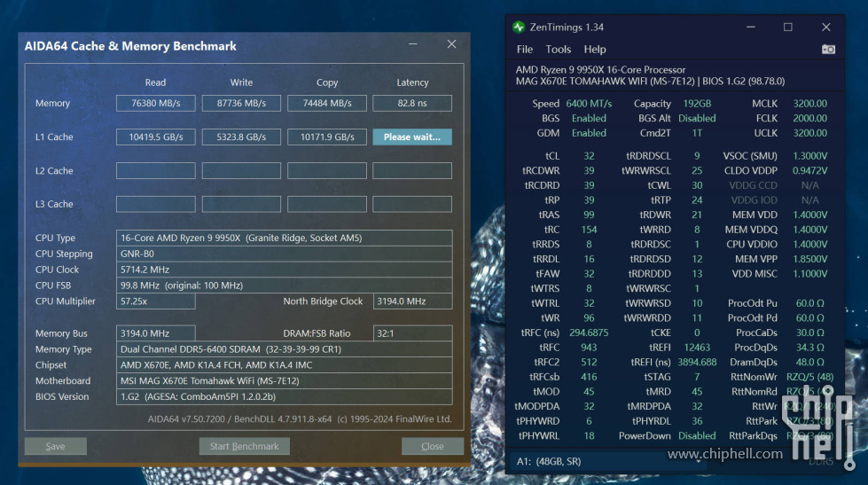Click the BIOS Version 1.G2 field
This screenshot has height=485, width=868.
point(284,397)
